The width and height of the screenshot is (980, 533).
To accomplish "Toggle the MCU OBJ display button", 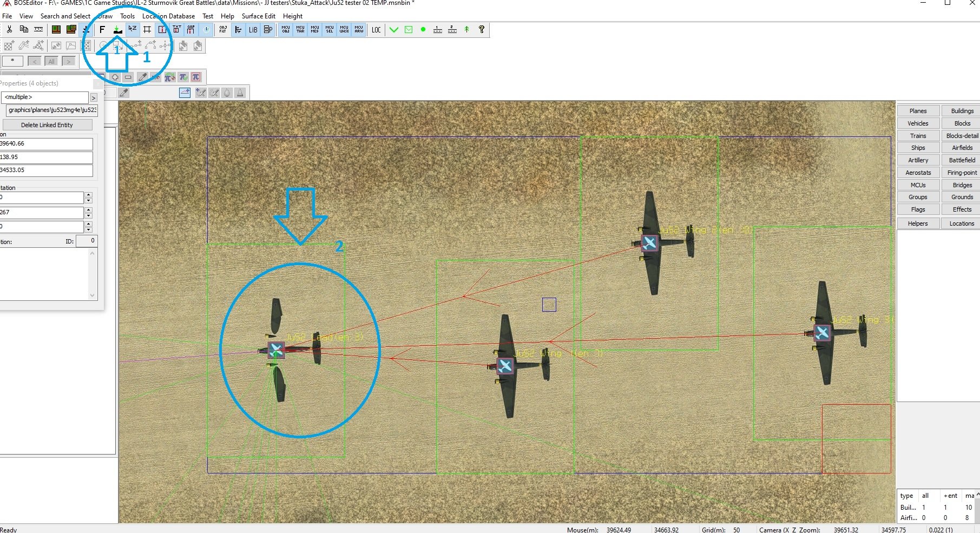I will point(286,30).
